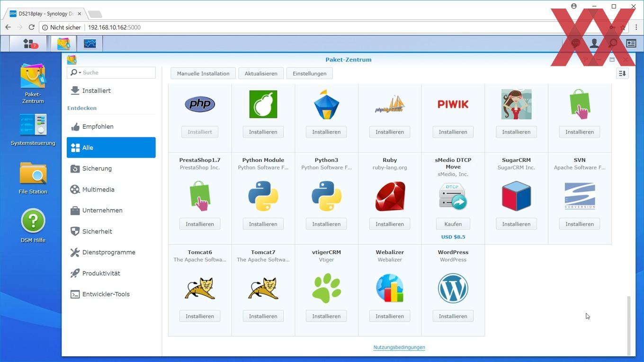Click the Tomcat6 package title
The image size is (644, 362).
tap(200, 252)
